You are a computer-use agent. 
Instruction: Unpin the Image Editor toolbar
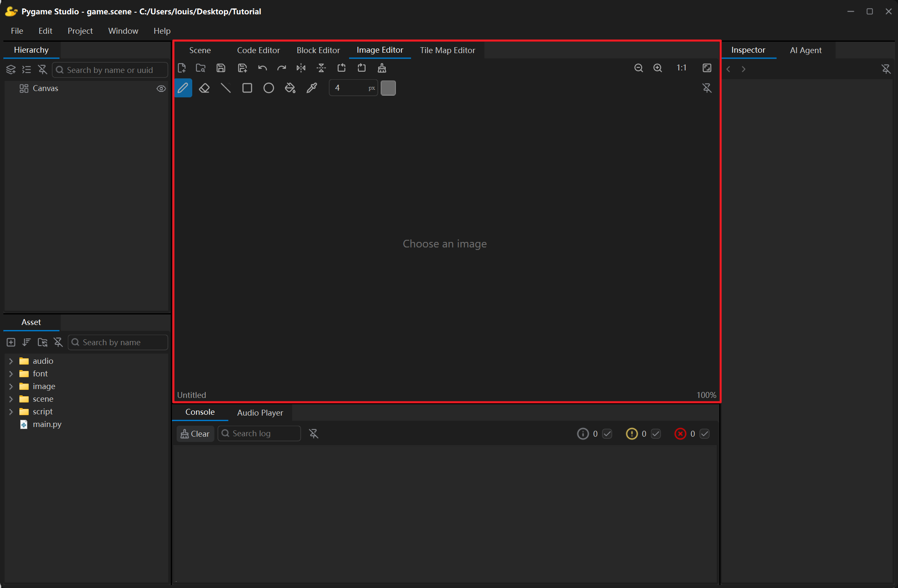pos(707,88)
